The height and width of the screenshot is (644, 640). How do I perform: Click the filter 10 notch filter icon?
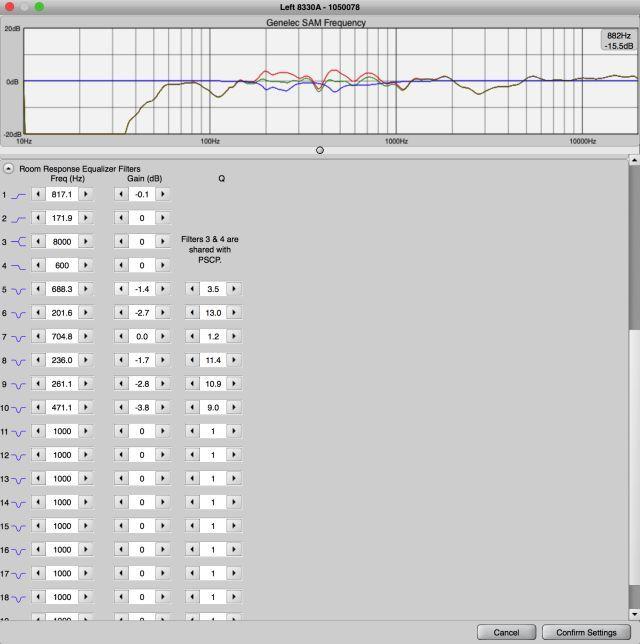tap(19, 408)
